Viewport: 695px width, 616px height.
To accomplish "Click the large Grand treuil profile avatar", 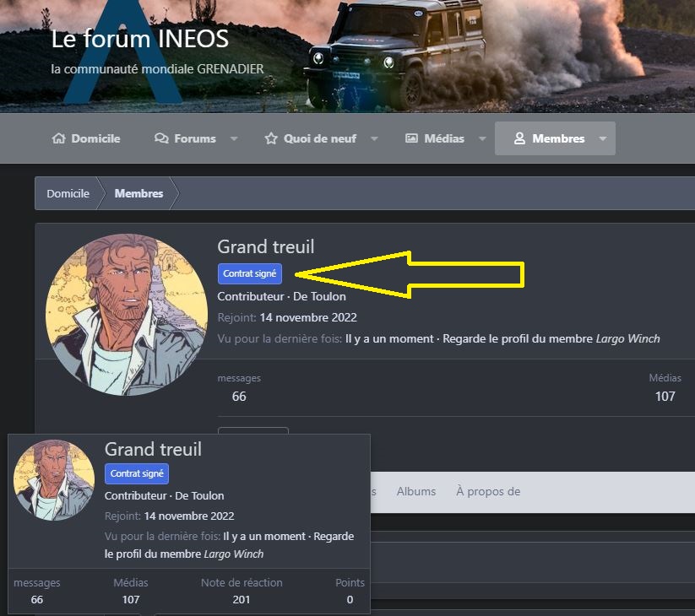I will click(127, 315).
